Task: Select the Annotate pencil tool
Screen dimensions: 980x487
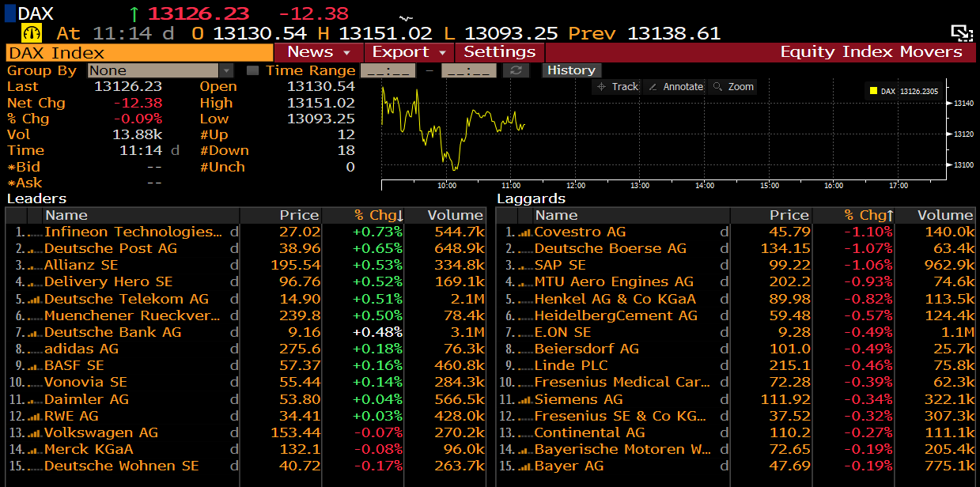Action: pos(675,87)
